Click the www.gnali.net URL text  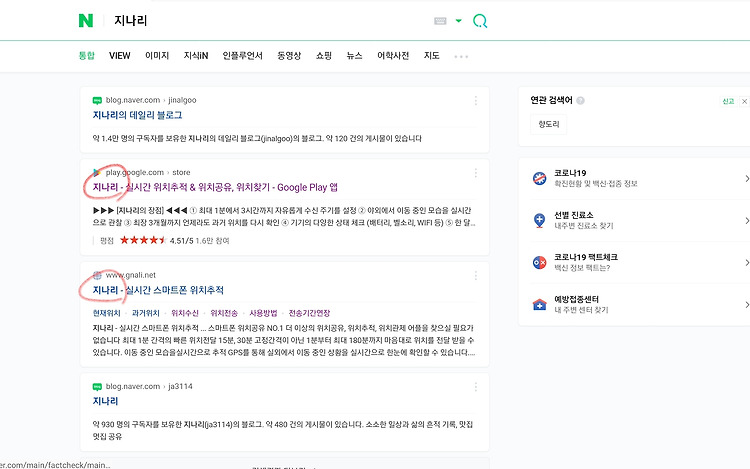(131, 275)
